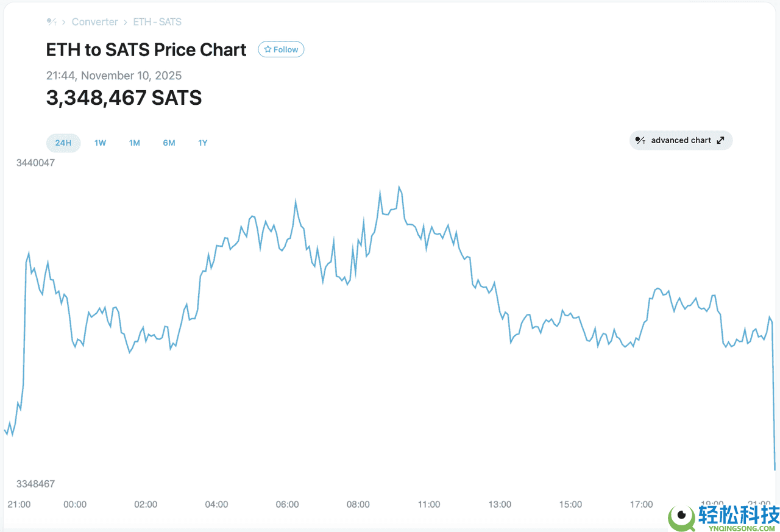Show the 1Y price history
Image resolution: width=780 pixels, height=532 pixels.
point(202,143)
